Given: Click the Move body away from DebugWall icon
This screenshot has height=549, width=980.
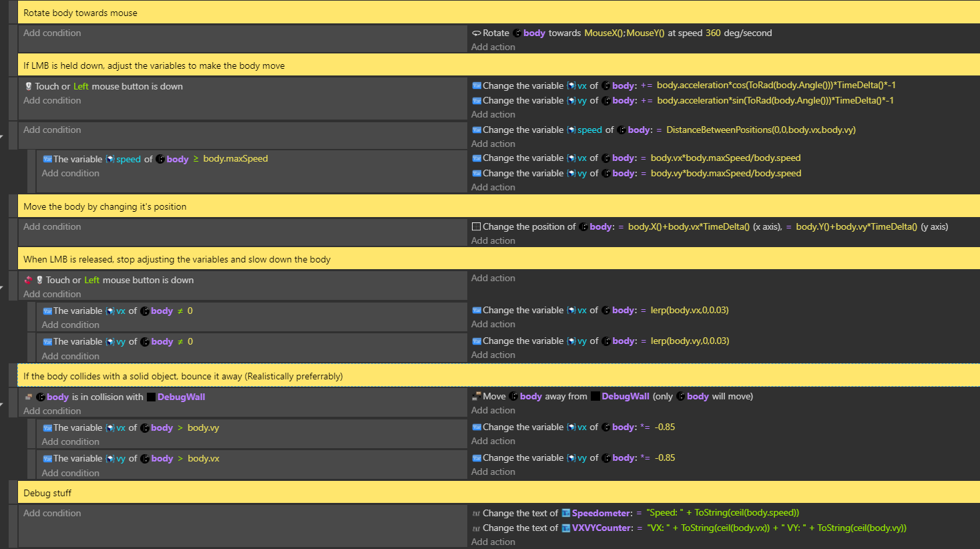Looking at the screenshot, I should [x=476, y=396].
